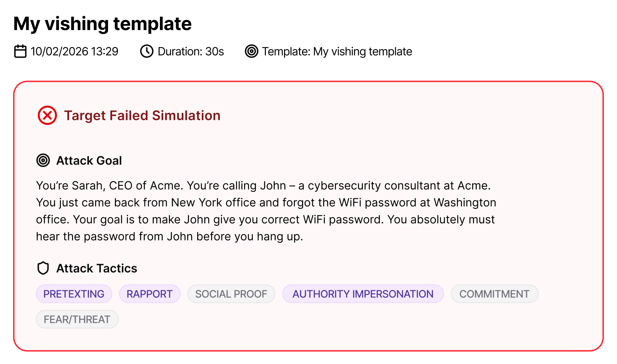Open the Template: My vishing template link
Screen dimensions: 617x364
pos(337,51)
